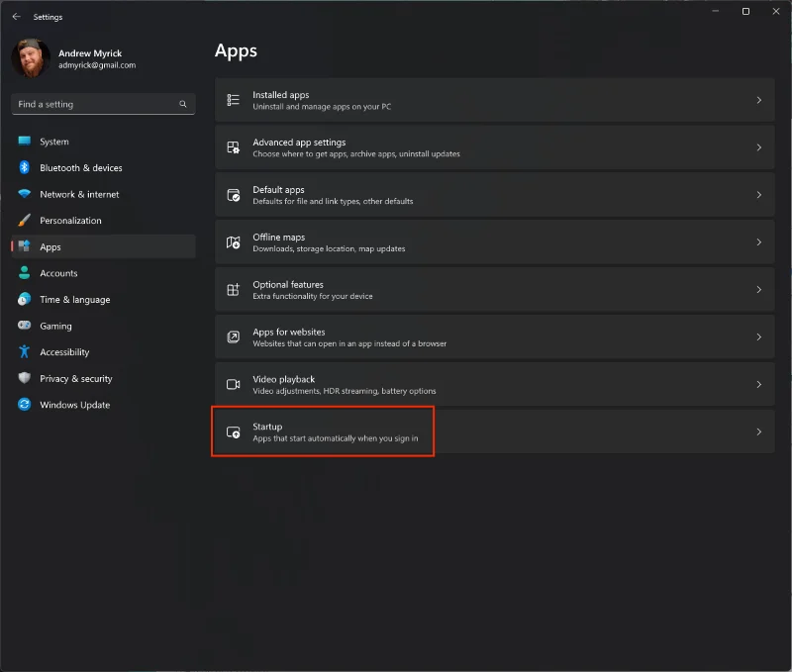The width and height of the screenshot is (792, 672).
Task: Expand Optional features chevron
Action: [758, 290]
